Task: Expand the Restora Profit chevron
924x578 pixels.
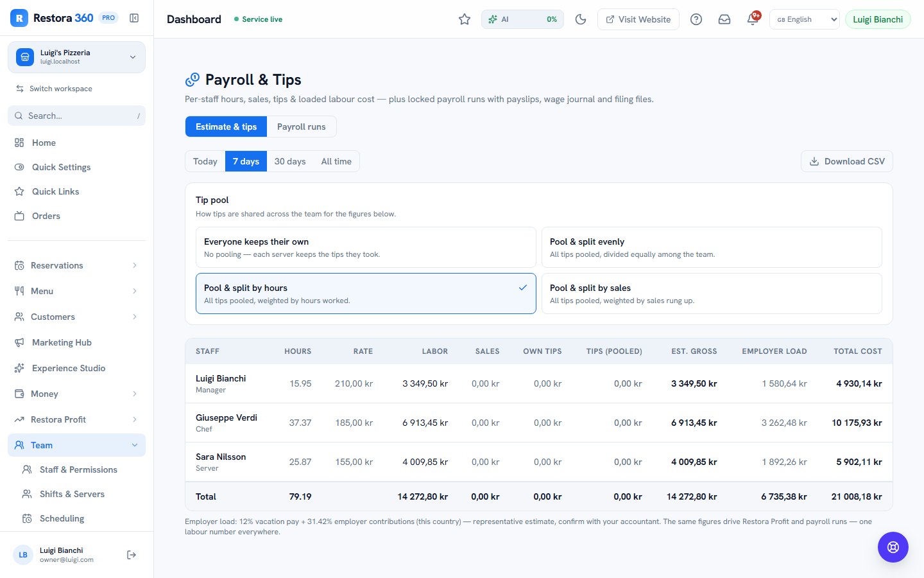Action: click(135, 419)
